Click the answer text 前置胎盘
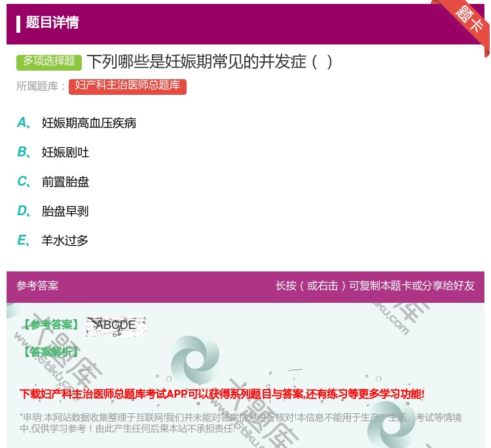The height and width of the screenshot is (448, 491). 65,182
